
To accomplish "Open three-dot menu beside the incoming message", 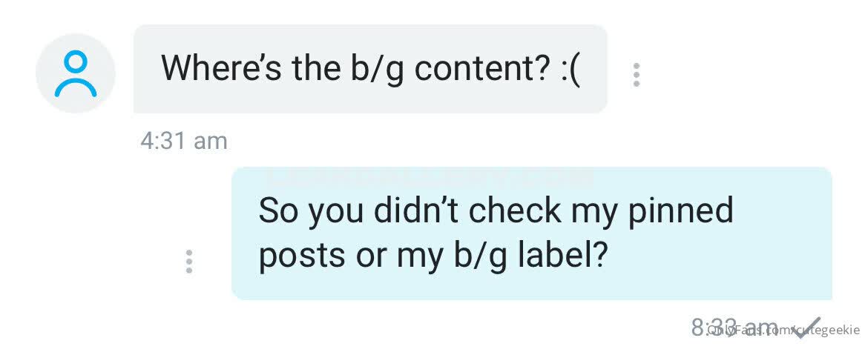I will (636, 75).
